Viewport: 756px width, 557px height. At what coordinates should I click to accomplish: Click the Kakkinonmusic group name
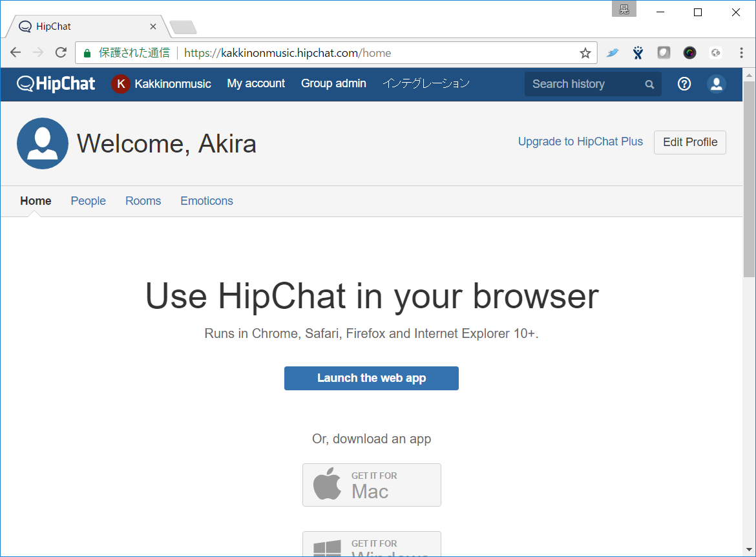point(173,84)
